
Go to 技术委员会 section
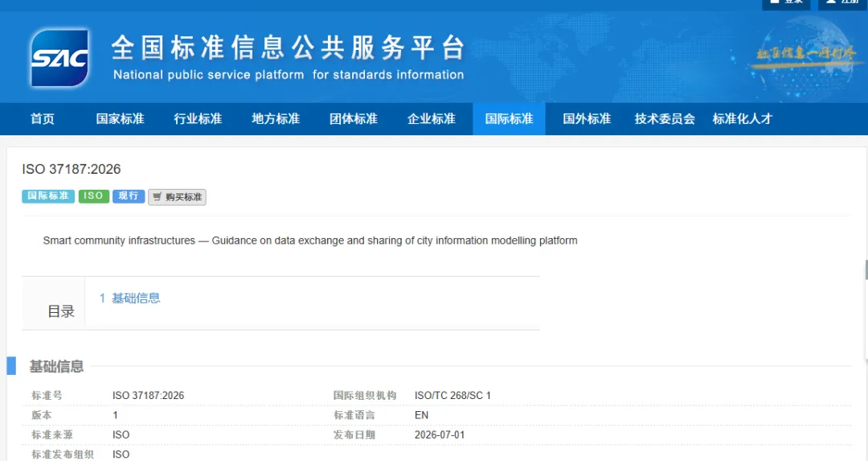pyautogui.click(x=665, y=118)
